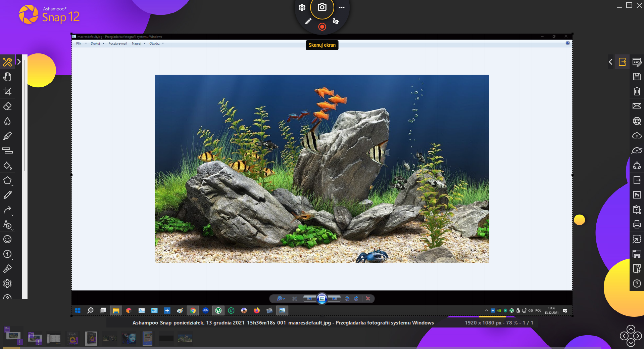Send the capture by email envelope icon
The image size is (644, 349).
tap(637, 106)
